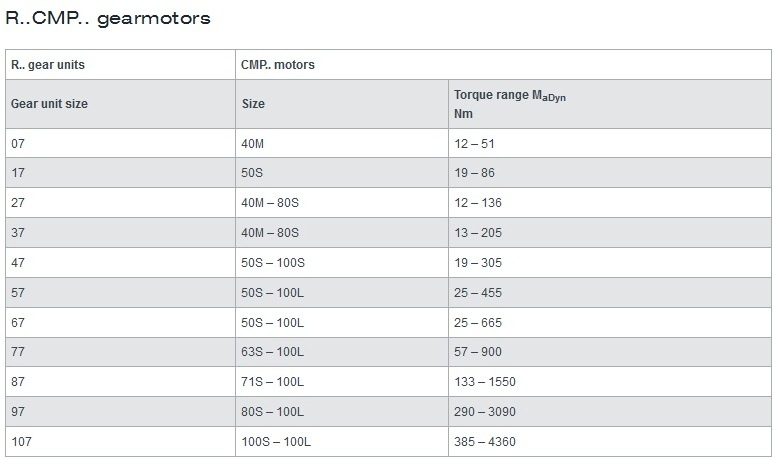
Task: Click the Torque range MaDyn column header
Action: pyautogui.click(x=609, y=104)
